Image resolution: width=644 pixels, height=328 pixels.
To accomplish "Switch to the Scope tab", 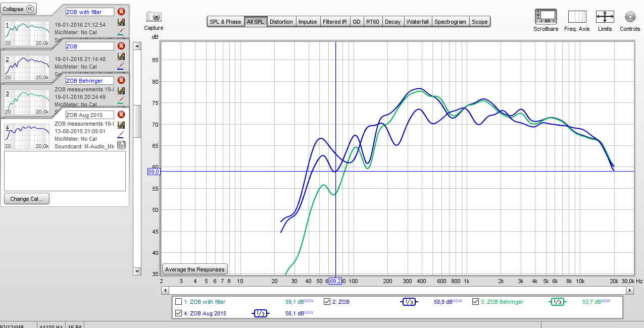I will point(480,22).
